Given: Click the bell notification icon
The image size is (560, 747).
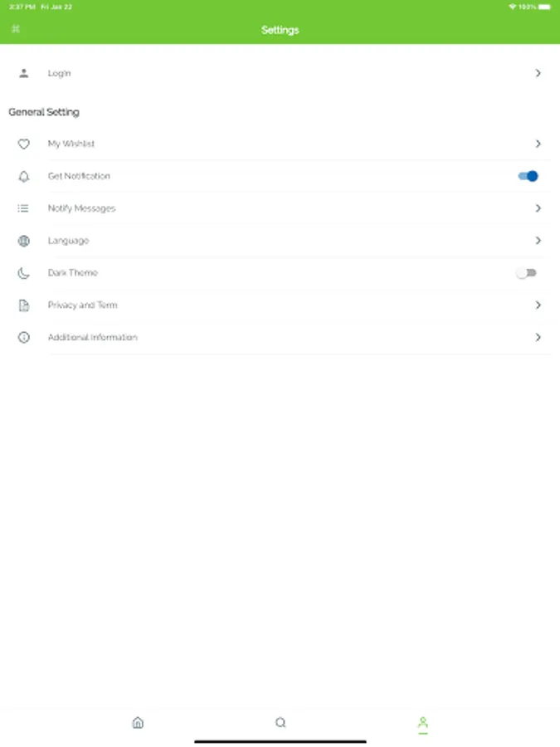Looking at the screenshot, I should 23,176.
